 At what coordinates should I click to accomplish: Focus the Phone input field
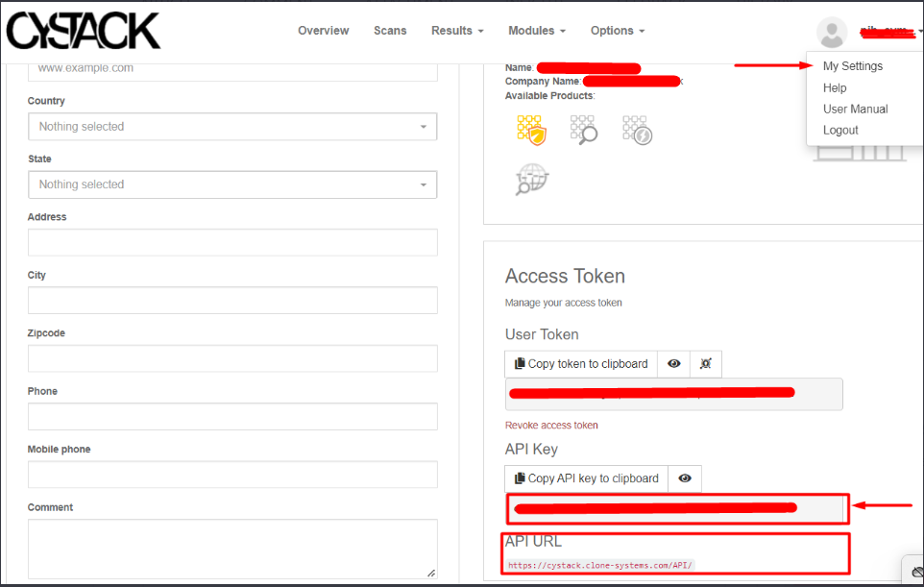pos(232,417)
